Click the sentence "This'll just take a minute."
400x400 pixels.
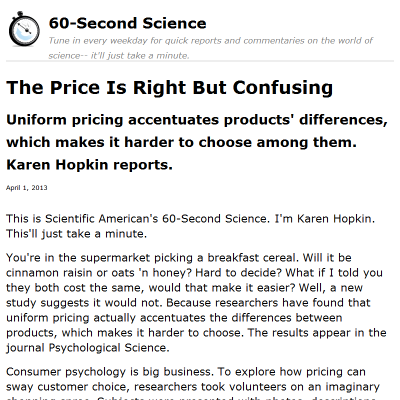(x=76, y=234)
